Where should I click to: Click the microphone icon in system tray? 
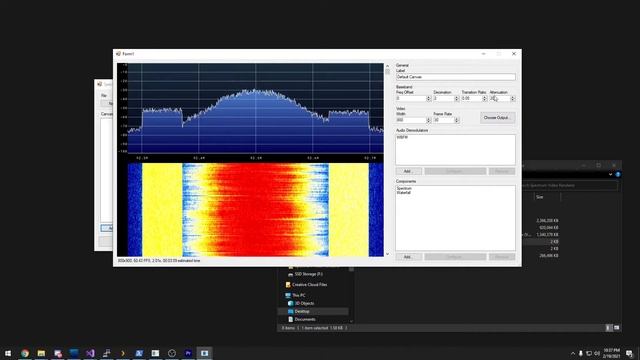click(x=581, y=353)
